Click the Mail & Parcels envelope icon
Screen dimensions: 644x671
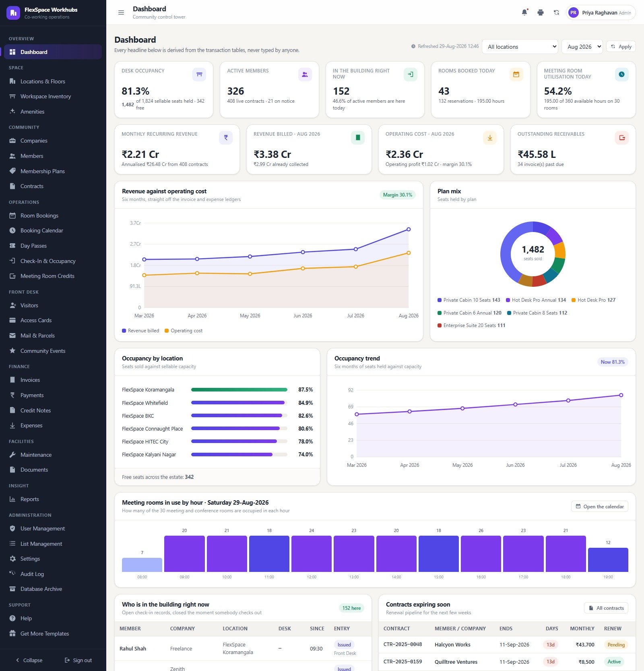(x=12, y=335)
